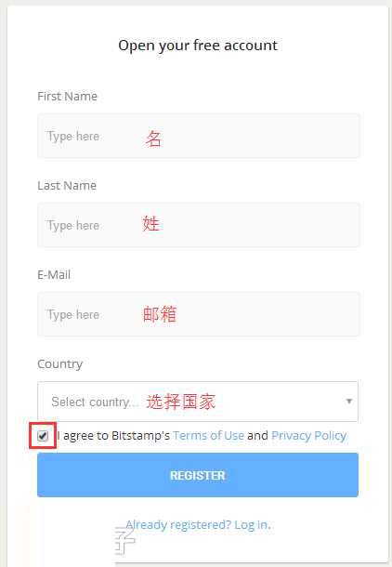
Task: Follow the Already registered? Log in link
Action: click(199, 524)
